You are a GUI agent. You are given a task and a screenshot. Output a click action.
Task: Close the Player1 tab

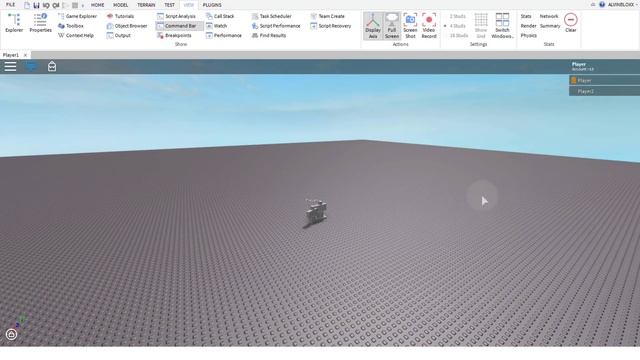25,55
